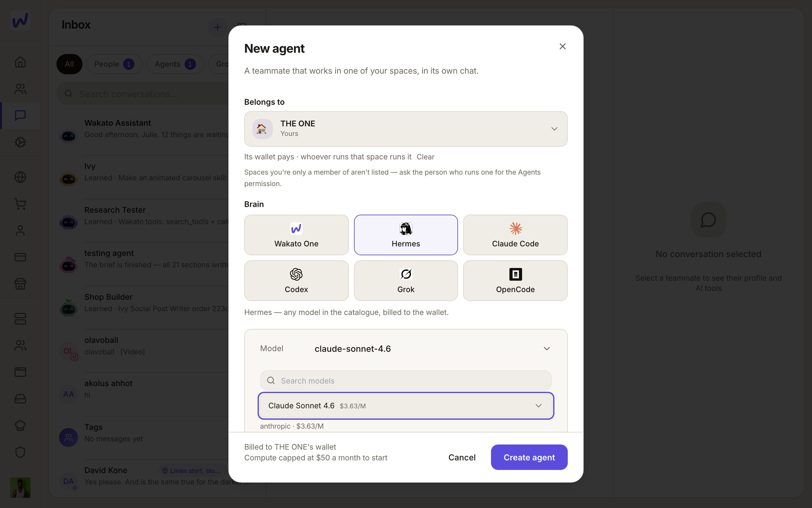Image resolution: width=812 pixels, height=508 pixels.
Task: Click the server stack icon in sidebar
Action: coord(20,318)
